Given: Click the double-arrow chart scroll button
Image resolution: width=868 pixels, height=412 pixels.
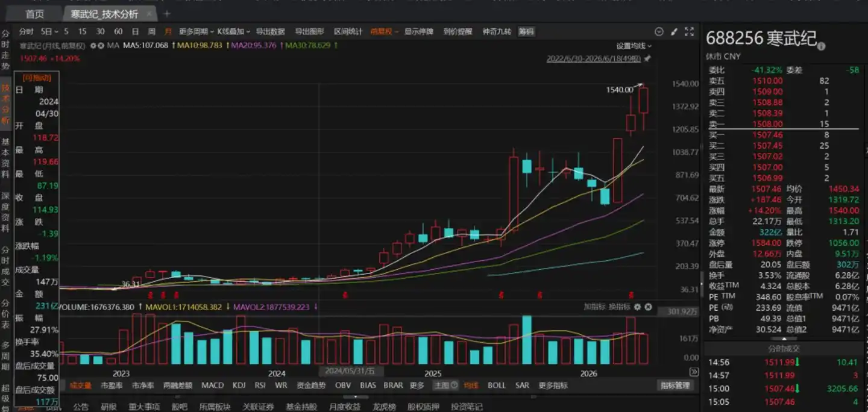Looking at the screenshot, I should [x=694, y=372].
